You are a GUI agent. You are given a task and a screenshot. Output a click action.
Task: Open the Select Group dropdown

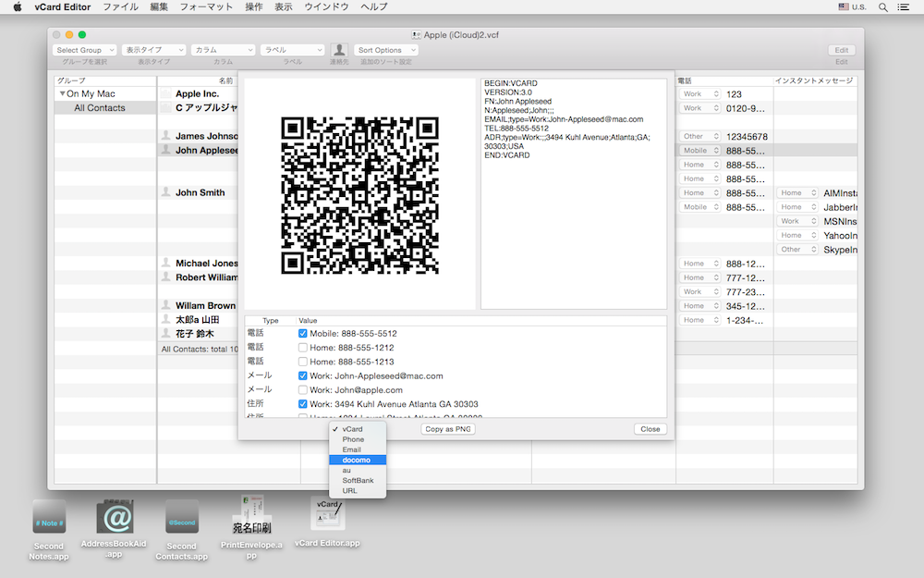[84, 50]
